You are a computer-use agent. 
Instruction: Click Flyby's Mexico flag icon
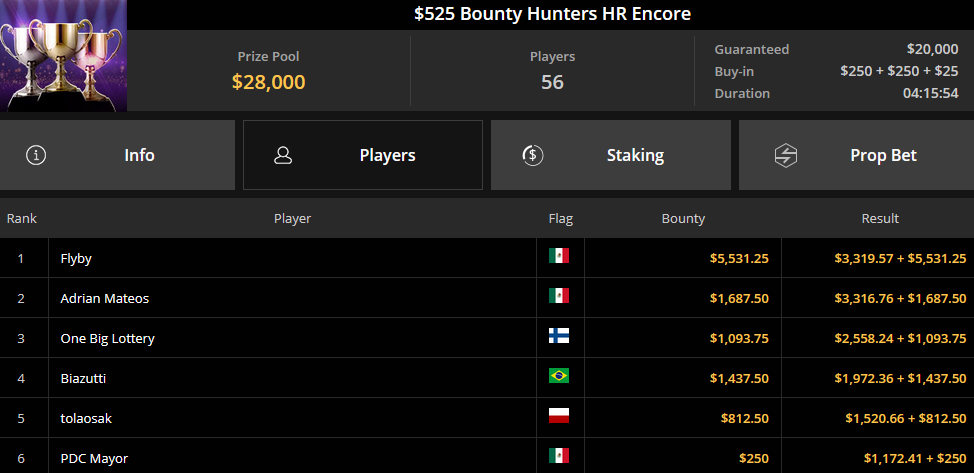(x=559, y=255)
